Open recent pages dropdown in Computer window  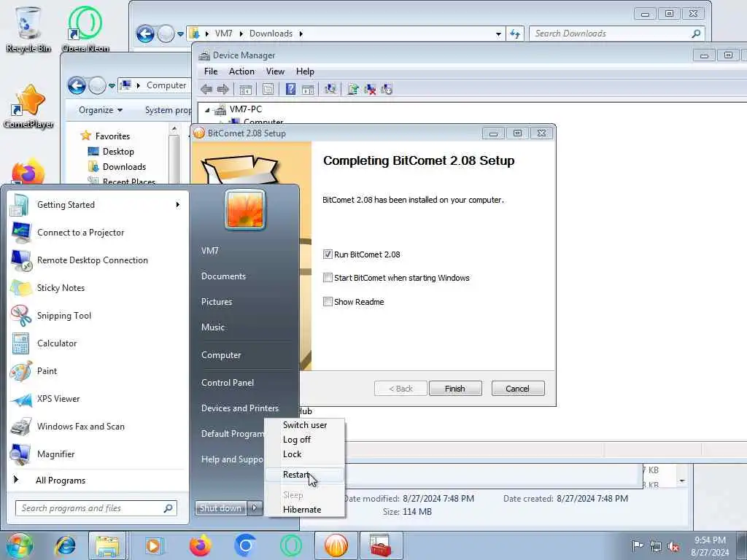[112, 86]
